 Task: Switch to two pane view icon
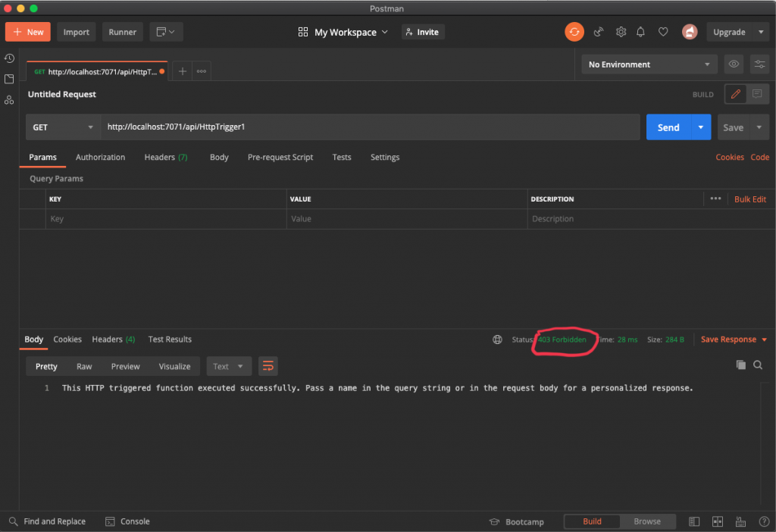pos(718,521)
